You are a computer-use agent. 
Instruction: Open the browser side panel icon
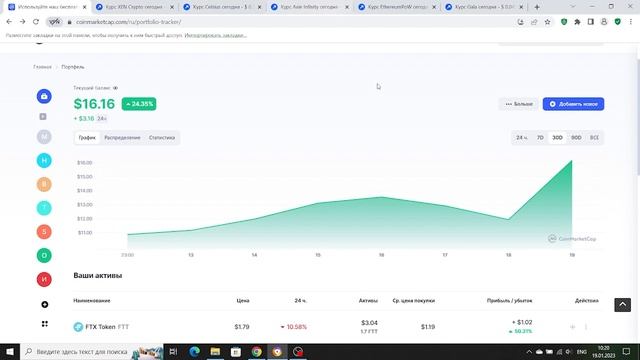(591, 22)
